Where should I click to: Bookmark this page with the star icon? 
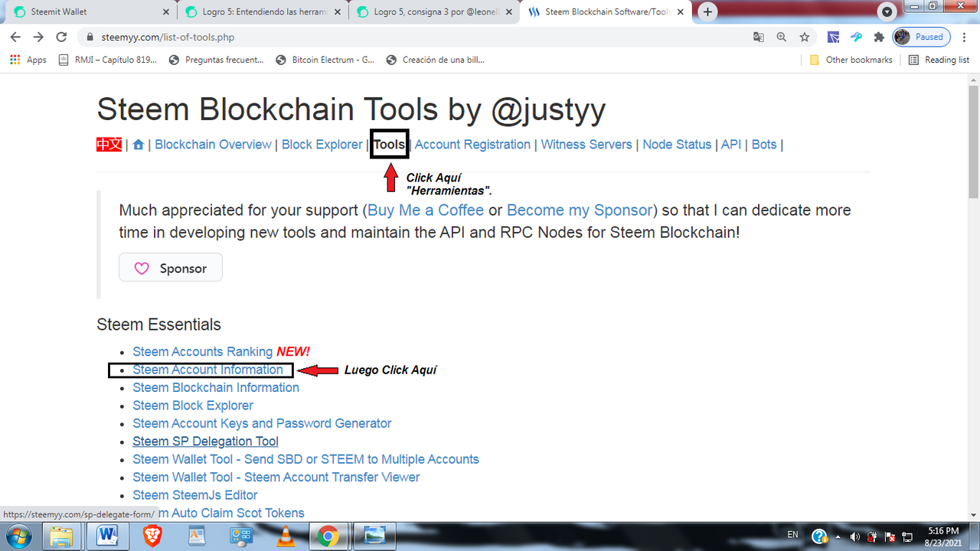[804, 37]
